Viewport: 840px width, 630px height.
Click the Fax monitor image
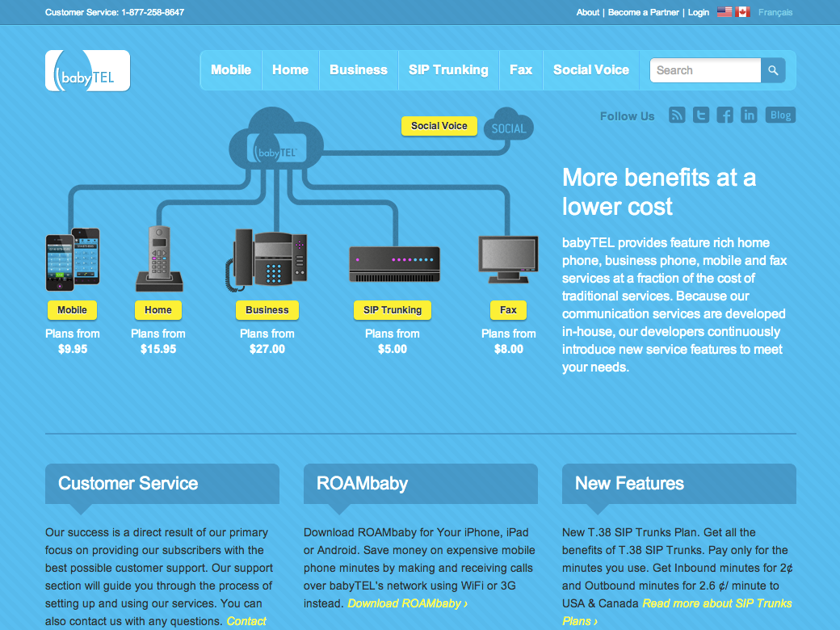click(x=508, y=260)
